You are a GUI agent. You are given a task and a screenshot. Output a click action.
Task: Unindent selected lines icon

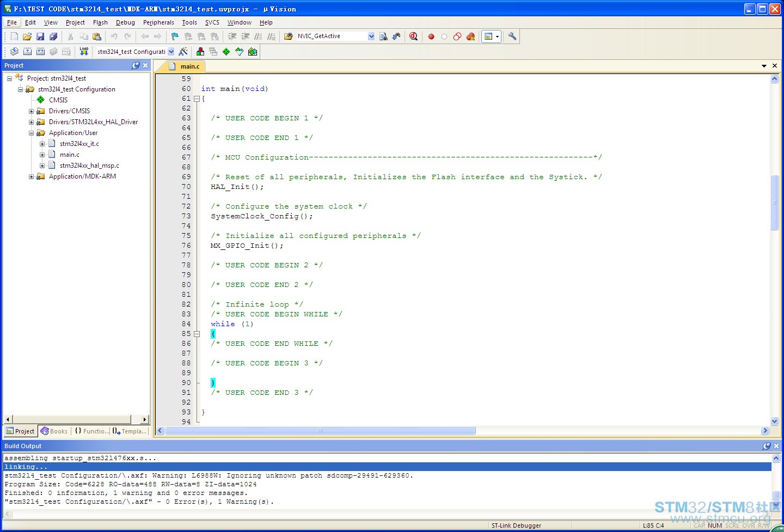[245, 36]
